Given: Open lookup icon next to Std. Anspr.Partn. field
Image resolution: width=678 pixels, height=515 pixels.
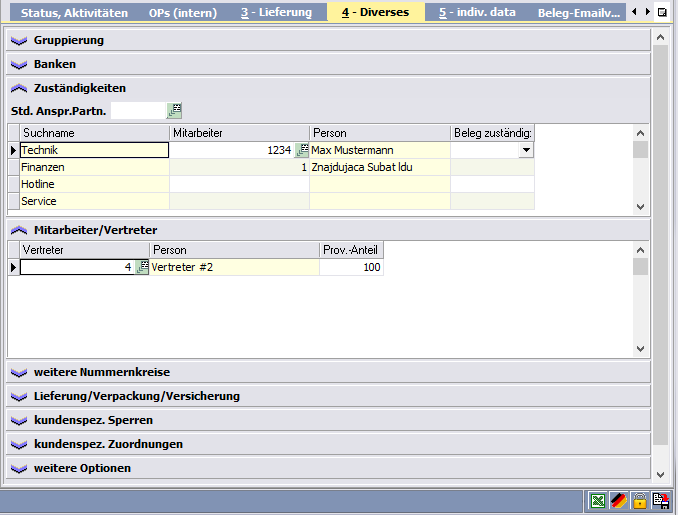Looking at the screenshot, I should click(x=174, y=111).
